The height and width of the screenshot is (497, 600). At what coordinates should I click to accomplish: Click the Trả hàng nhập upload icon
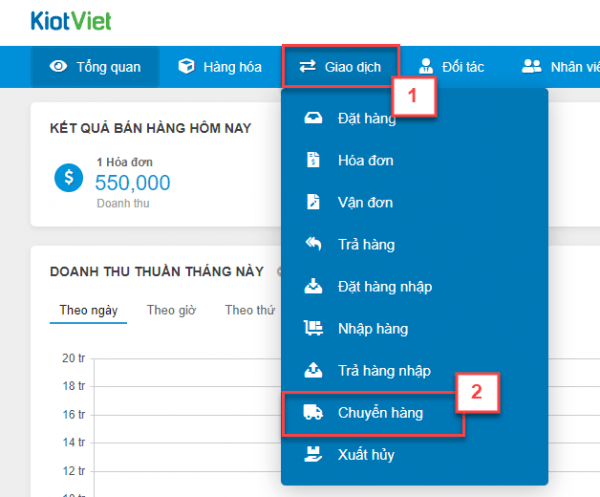point(313,371)
